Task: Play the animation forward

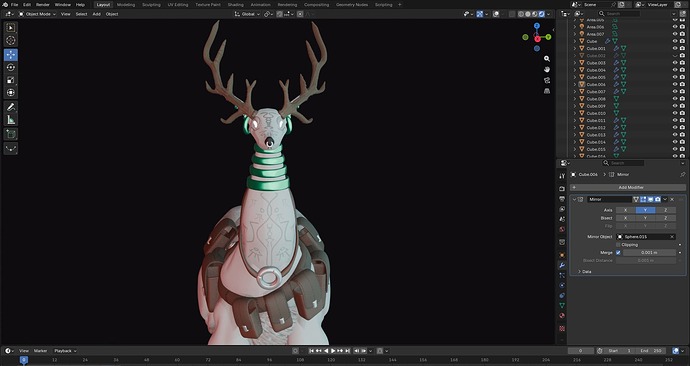Action: 333,351
